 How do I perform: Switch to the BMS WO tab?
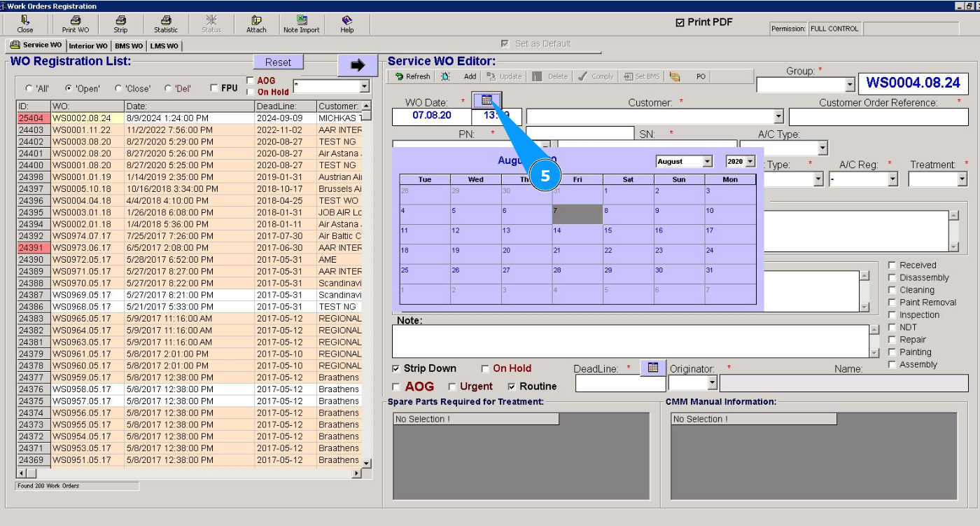129,46
